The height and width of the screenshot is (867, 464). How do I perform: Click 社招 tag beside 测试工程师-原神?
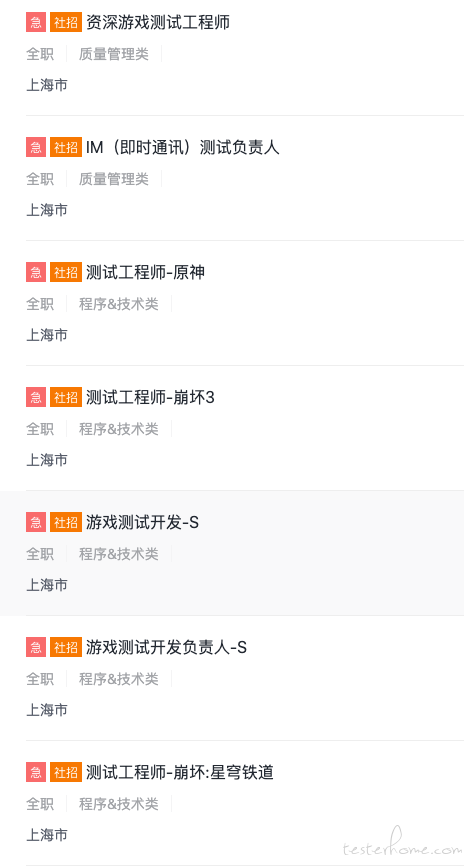click(66, 273)
